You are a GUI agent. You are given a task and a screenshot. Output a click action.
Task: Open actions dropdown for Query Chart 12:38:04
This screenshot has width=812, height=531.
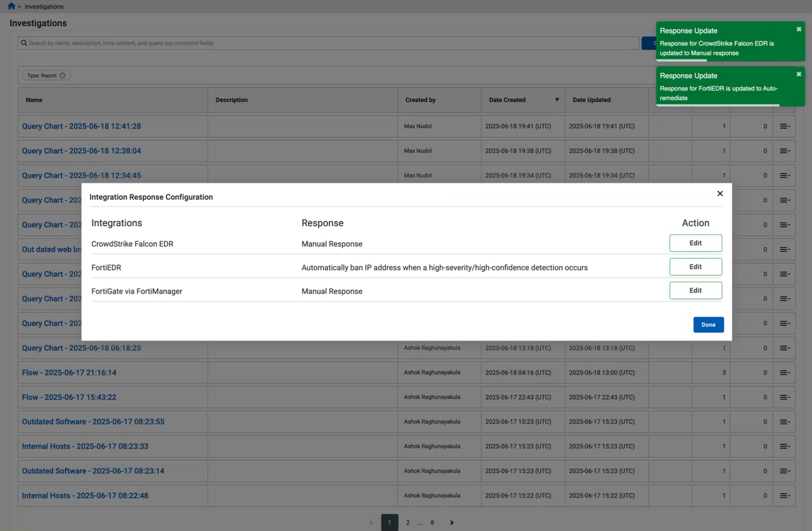click(x=785, y=151)
